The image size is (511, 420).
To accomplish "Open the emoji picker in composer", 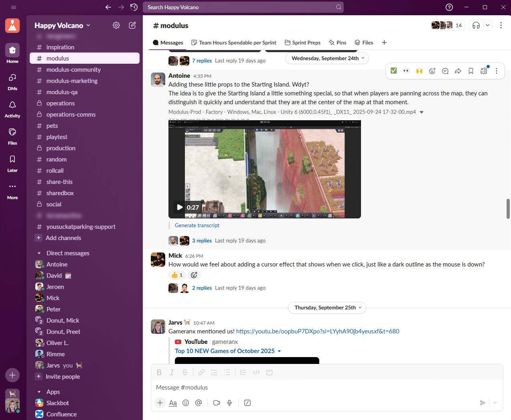I will click(x=186, y=403).
